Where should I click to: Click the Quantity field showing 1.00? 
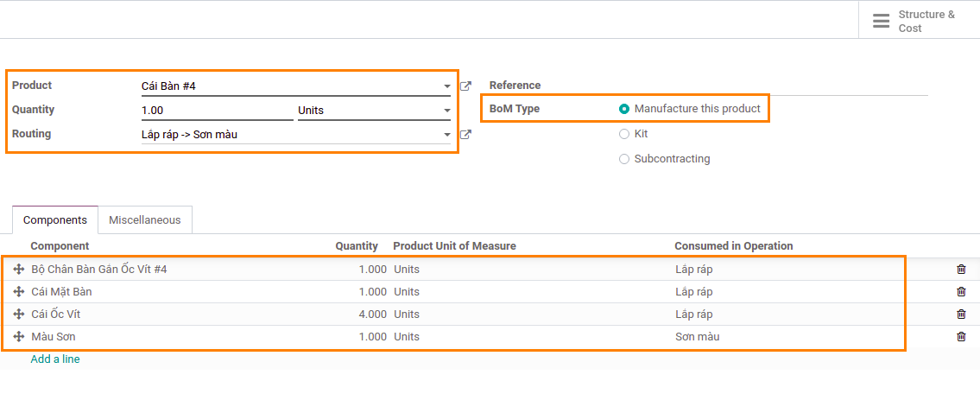pos(217,111)
